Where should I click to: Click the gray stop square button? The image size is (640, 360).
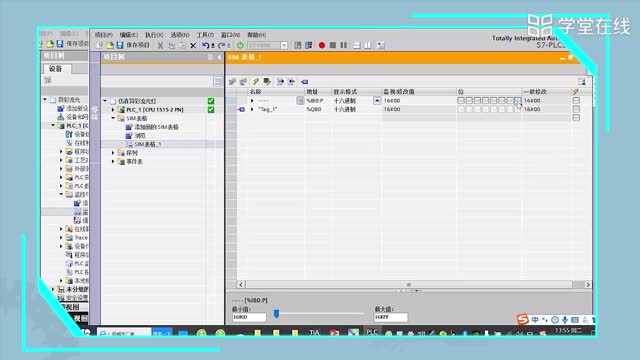(x=333, y=45)
